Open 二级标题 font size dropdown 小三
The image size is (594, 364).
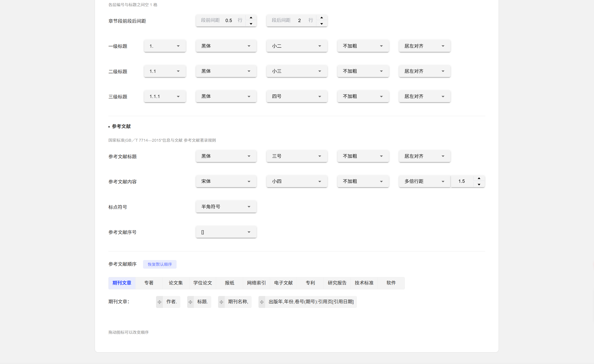point(297,71)
